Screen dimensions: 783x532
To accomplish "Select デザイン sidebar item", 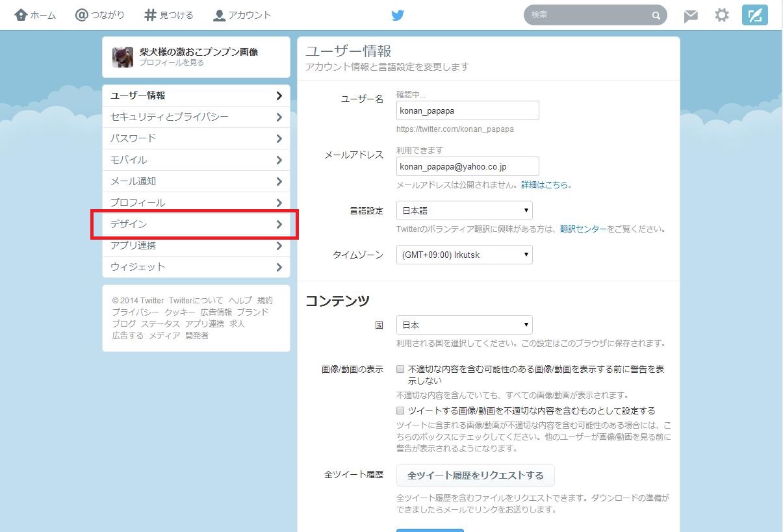I will pos(196,224).
